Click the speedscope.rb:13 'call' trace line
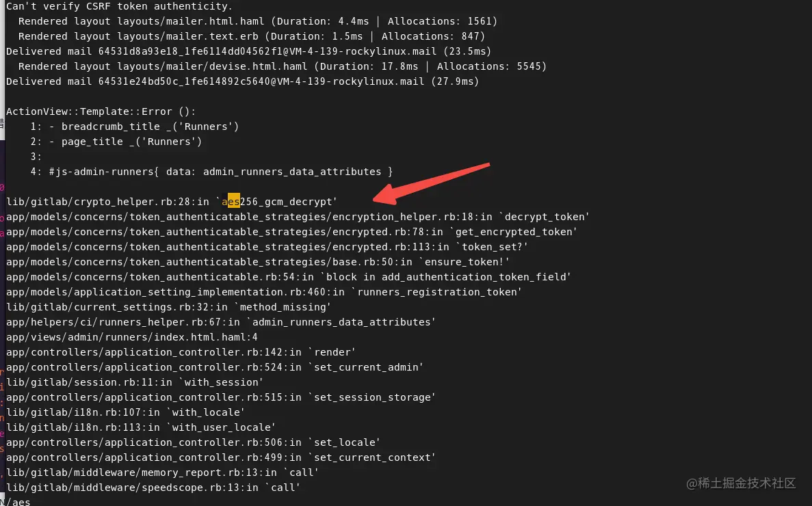This screenshot has height=506, width=812. point(153,487)
